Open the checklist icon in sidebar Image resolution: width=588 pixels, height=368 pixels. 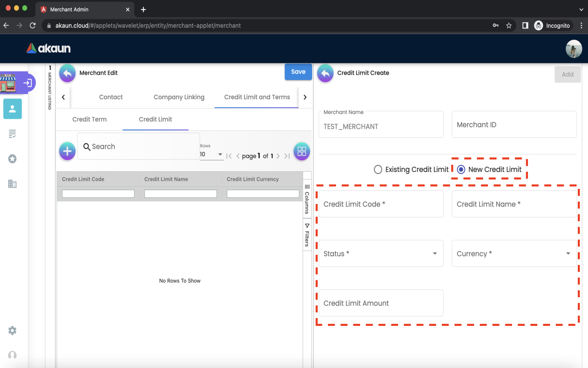(13, 134)
